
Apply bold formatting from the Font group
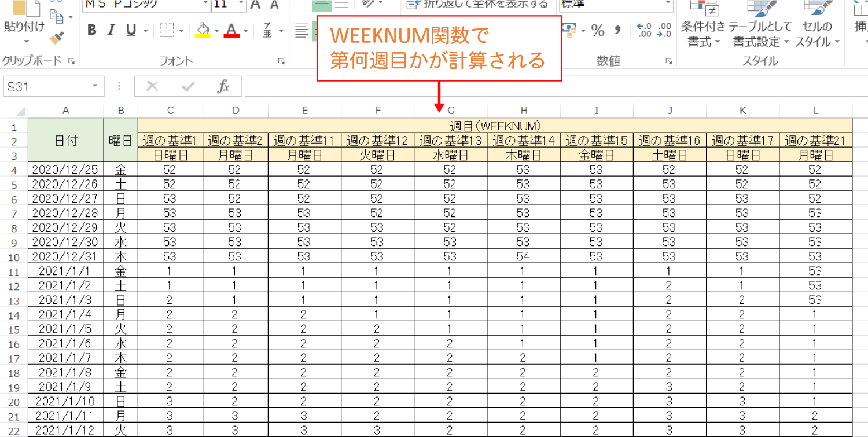91,30
